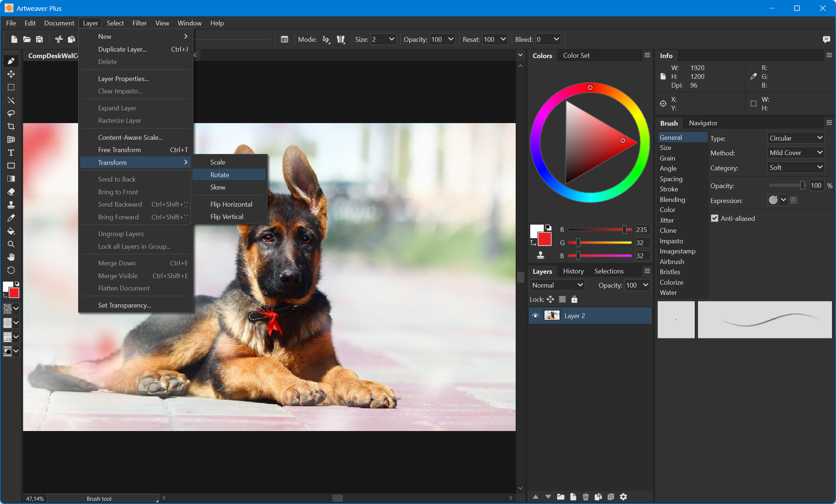Toggle the Anti-aliased checkbox
The height and width of the screenshot is (504, 836).
[x=714, y=218]
